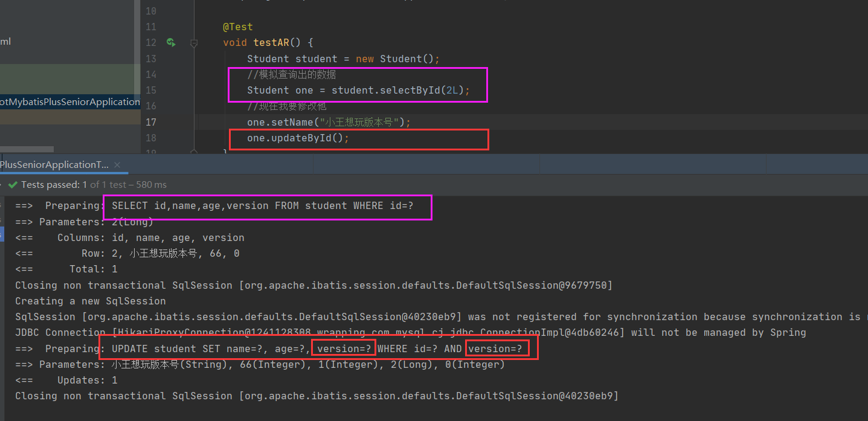Expand otMybatisPlusSeniorApplication in the project tree
The height and width of the screenshot is (421, 868).
[x=69, y=101]
